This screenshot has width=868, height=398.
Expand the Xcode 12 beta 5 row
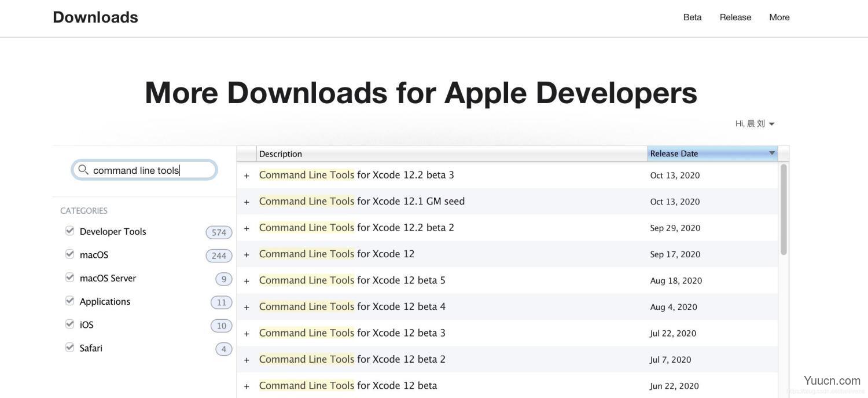(x=247, y=281)
